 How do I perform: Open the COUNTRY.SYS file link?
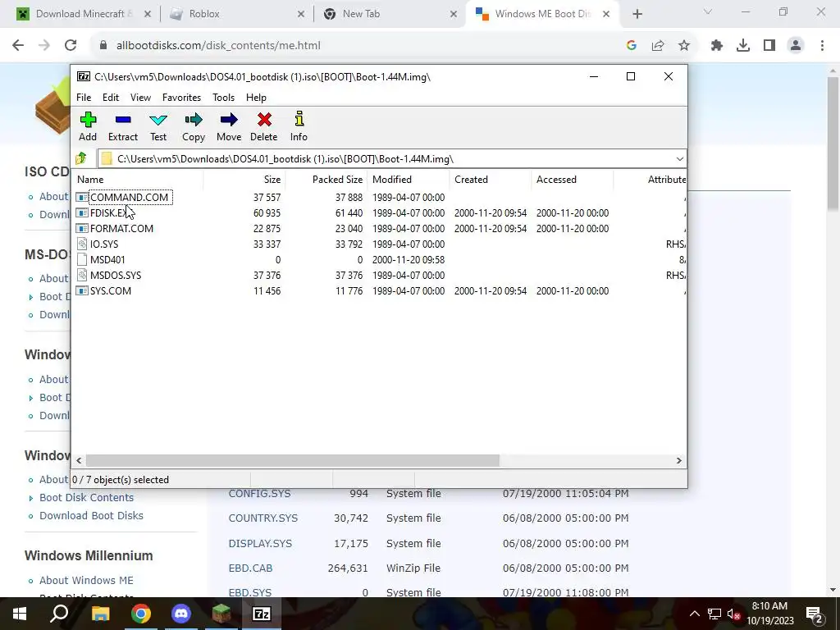click(x=263, y=518)
